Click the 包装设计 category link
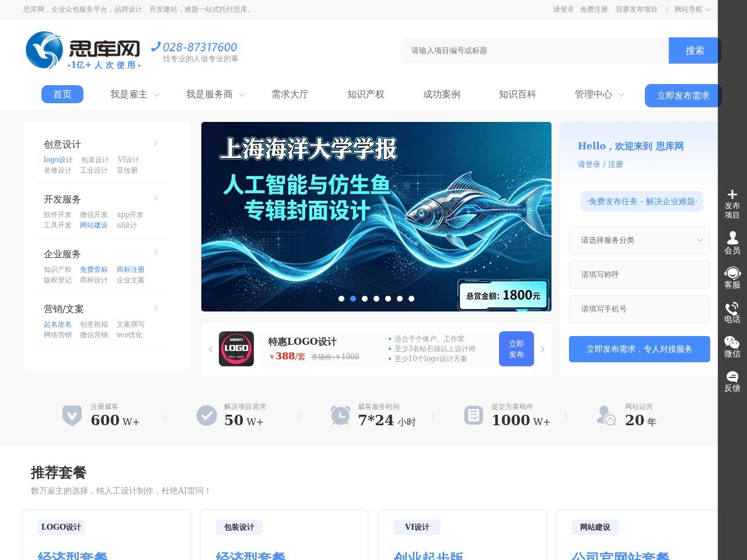The width and height of the screenshot is (747, 560). pos(95,160)
